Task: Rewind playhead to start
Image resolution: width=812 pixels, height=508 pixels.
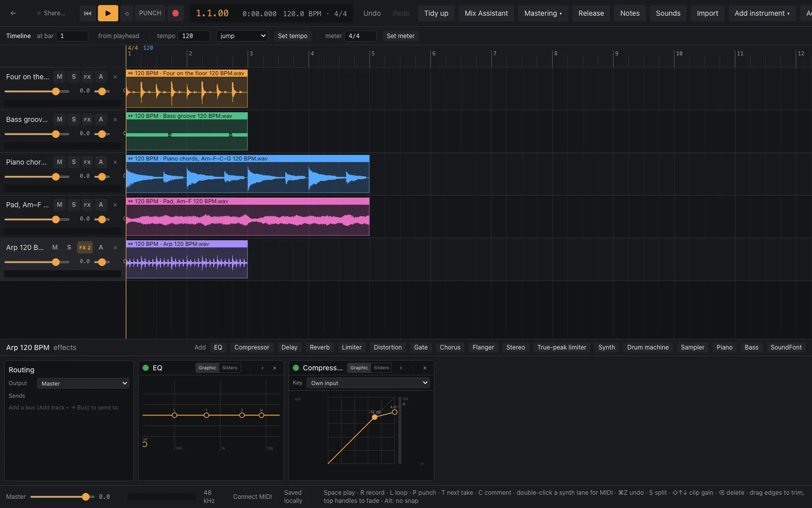Action: tap(88, 13)
